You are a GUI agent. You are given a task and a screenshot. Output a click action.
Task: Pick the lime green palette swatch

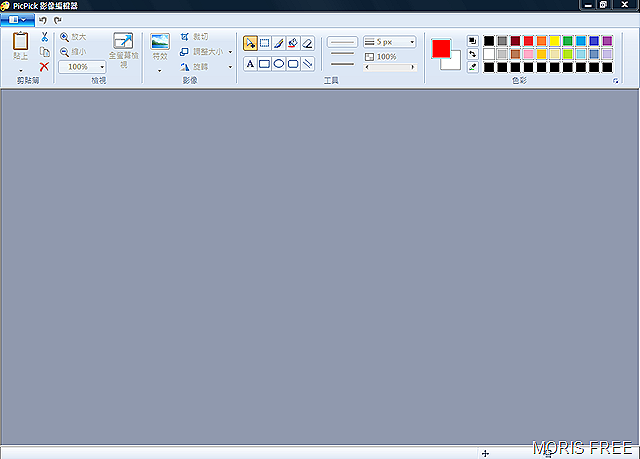point(567,54)
